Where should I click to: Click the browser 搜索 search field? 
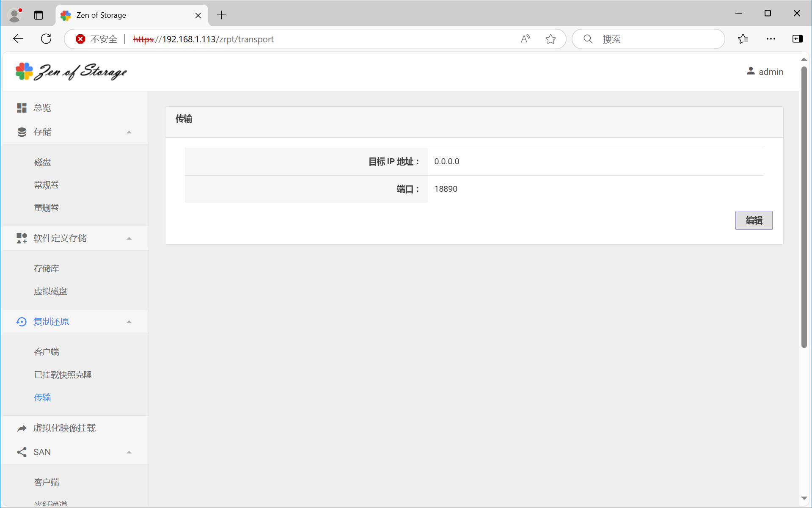coord(656,39)
